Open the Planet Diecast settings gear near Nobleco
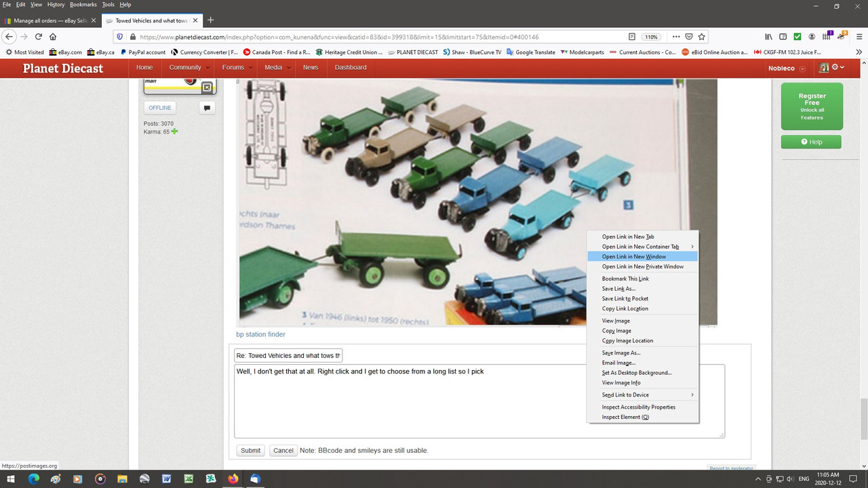 coord(834,68)
